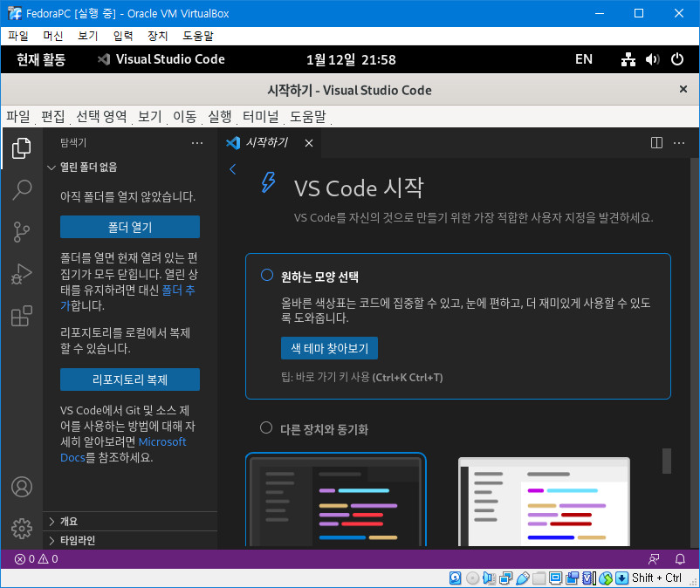Click the feedback icon in status bar
Image resolution: width=700 pixels, height=588 pixels.
(x=654, y=558)
